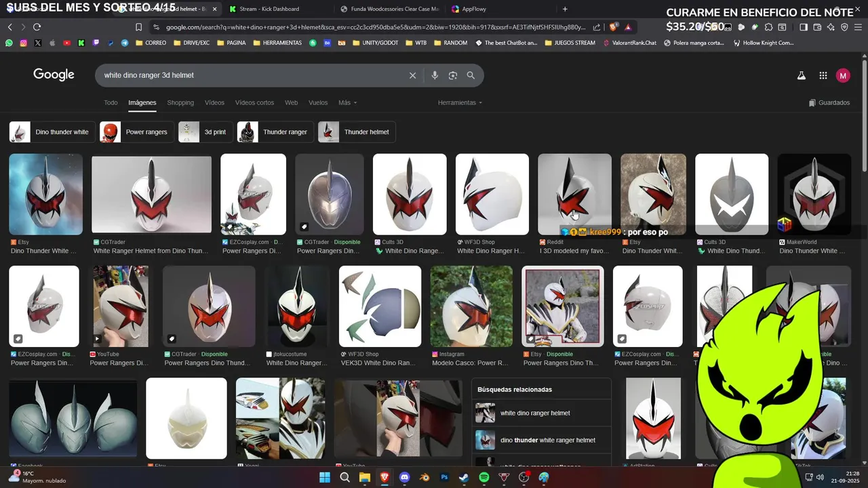Open the Reddit 3D modeled helmet image
The width and height of the screenshot is (868, 488).
pos(574,195)
